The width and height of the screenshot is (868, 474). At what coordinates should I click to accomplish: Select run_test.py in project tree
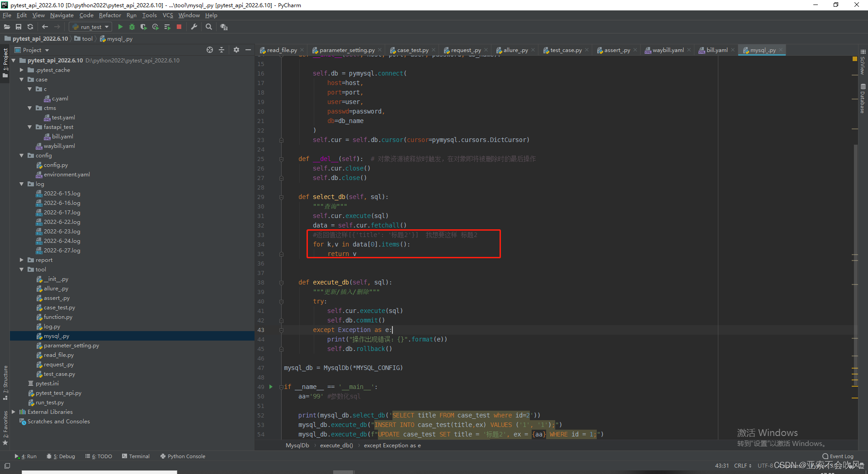[x=50, y=403]
